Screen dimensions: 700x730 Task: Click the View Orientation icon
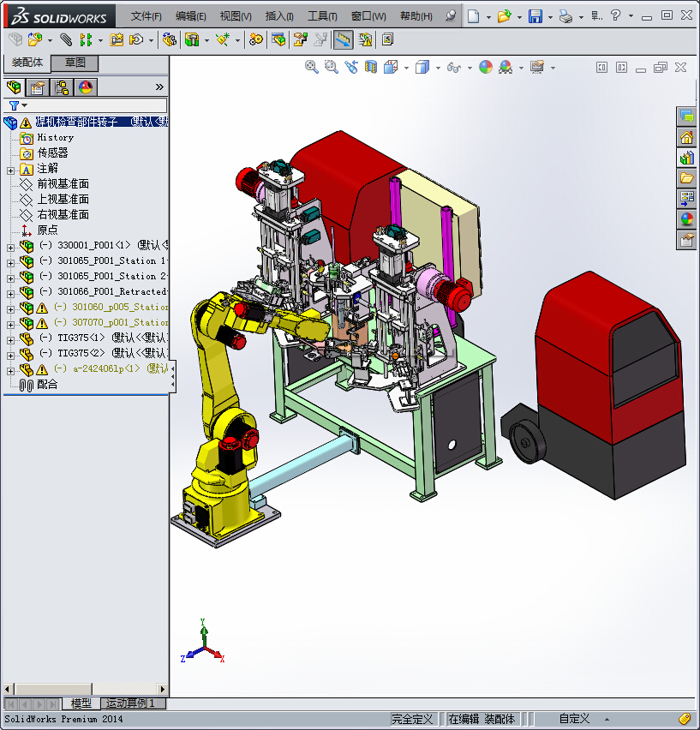click(391, 68)
